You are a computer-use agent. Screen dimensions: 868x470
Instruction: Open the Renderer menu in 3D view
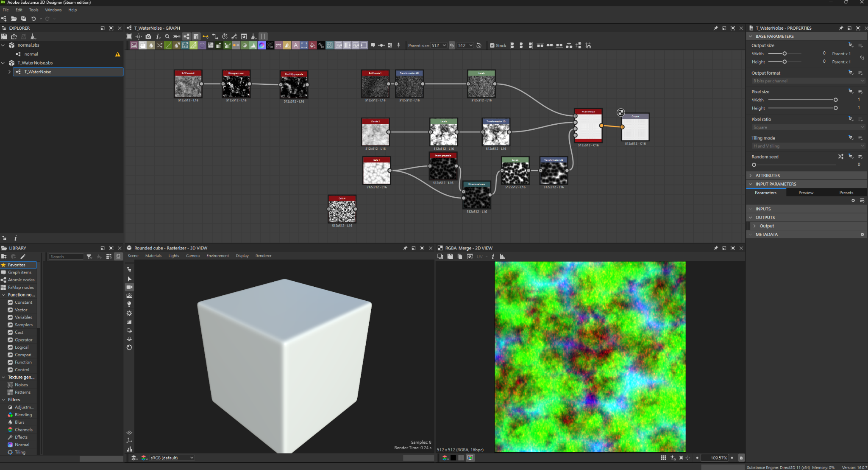pos(263,256)
